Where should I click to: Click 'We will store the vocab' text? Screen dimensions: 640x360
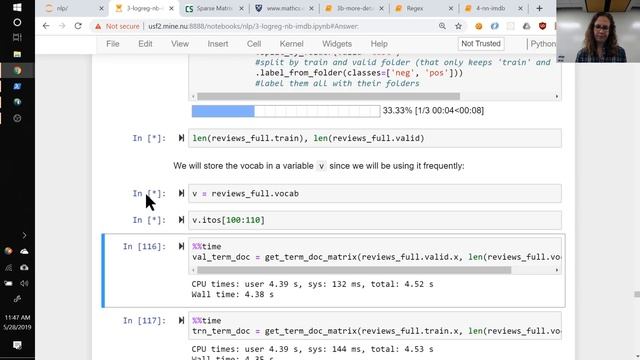[318, 166]
